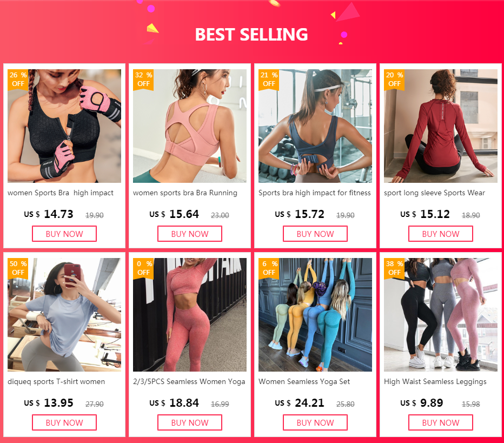Click BUY NOW for sport long sleeve Sports Wear
The height and width of the screenshot is (443, 504).
(x=441, y=234)
